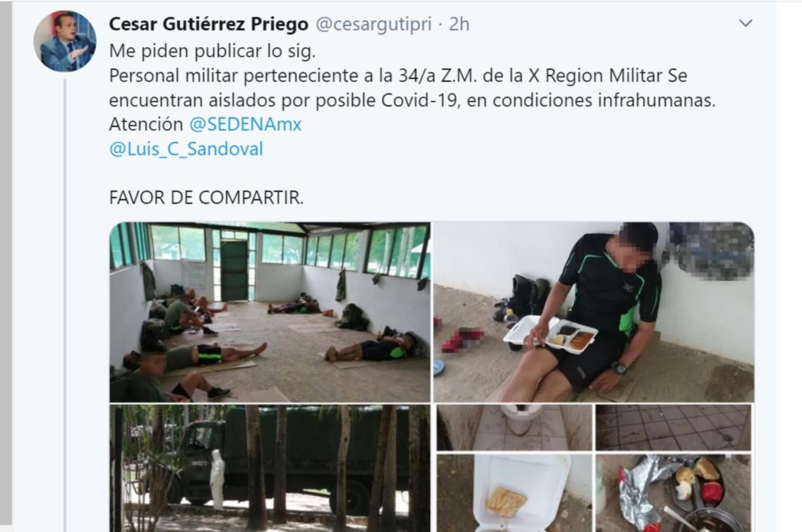Viewport: 802px width, 532px height.
Task: Open the toilet photo thumbnail
Action: [514, 428]
